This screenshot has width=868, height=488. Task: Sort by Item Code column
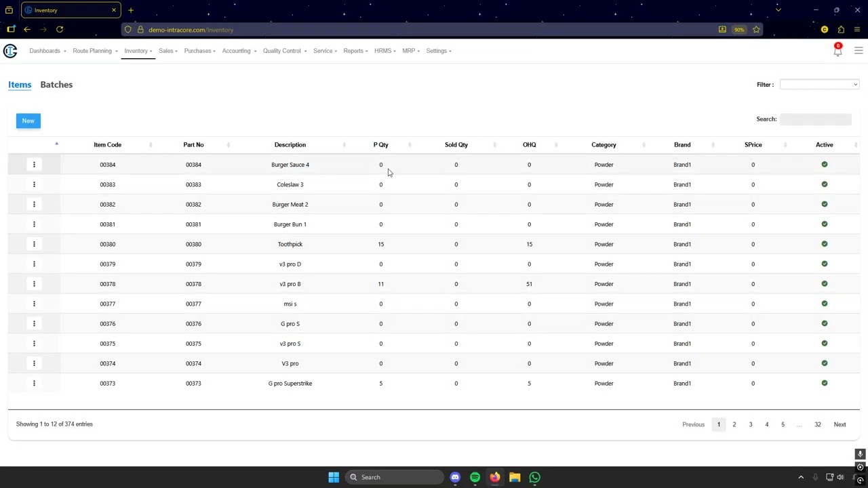[x=107, y=144]
